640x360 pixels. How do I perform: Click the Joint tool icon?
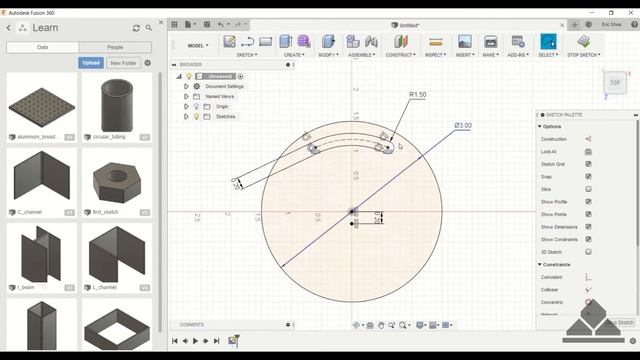click(x=371, y=42)
